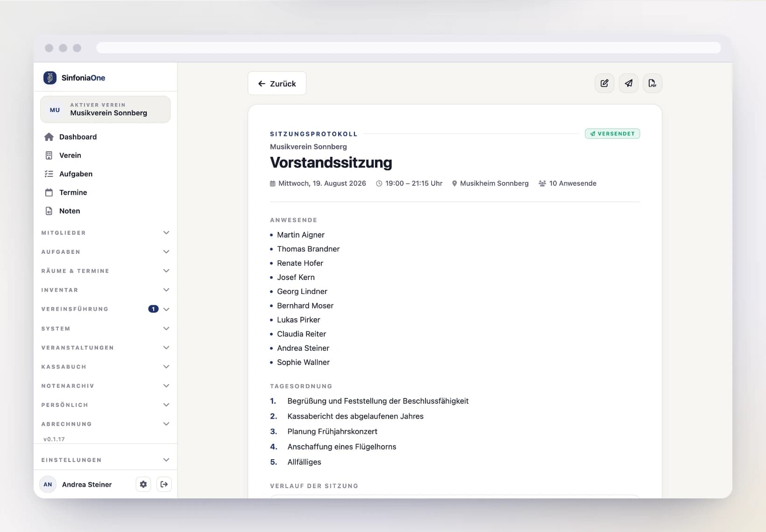
Task: Click the logout icon next to Andrea Steiner
Action: (x=164, y=484)
